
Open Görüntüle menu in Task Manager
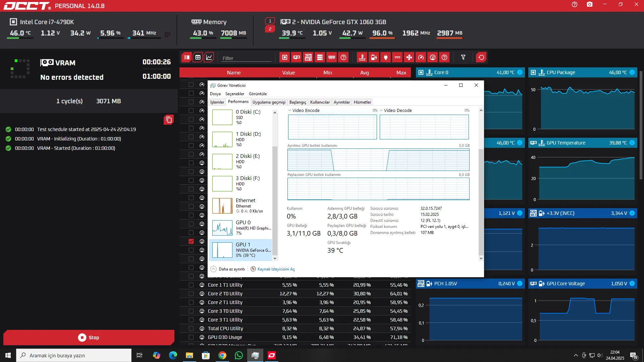click(x=258, y=94)
